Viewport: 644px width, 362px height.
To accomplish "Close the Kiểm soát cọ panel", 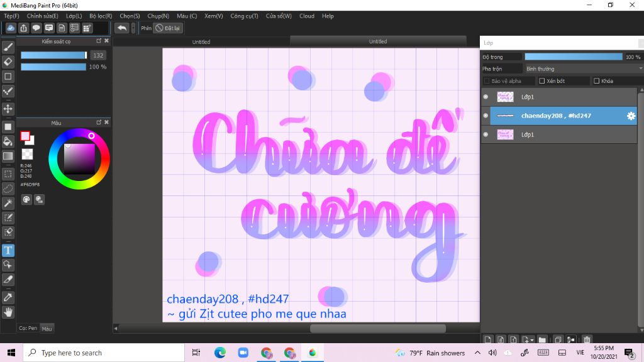I will [x=107, y=41].
